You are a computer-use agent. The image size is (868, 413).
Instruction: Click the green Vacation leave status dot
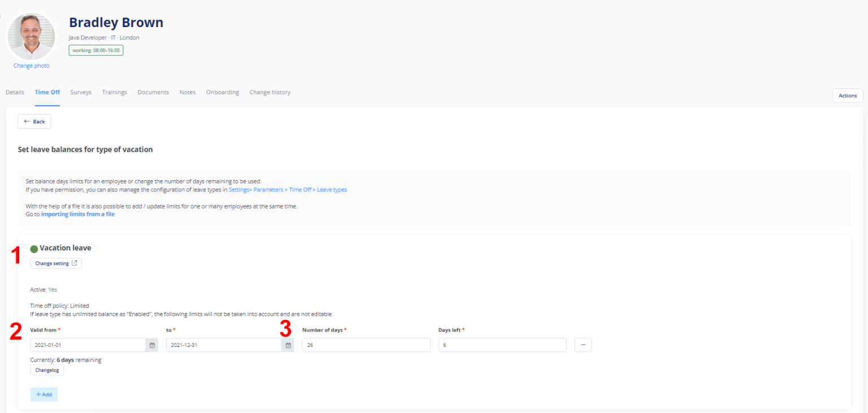(34, 249)
